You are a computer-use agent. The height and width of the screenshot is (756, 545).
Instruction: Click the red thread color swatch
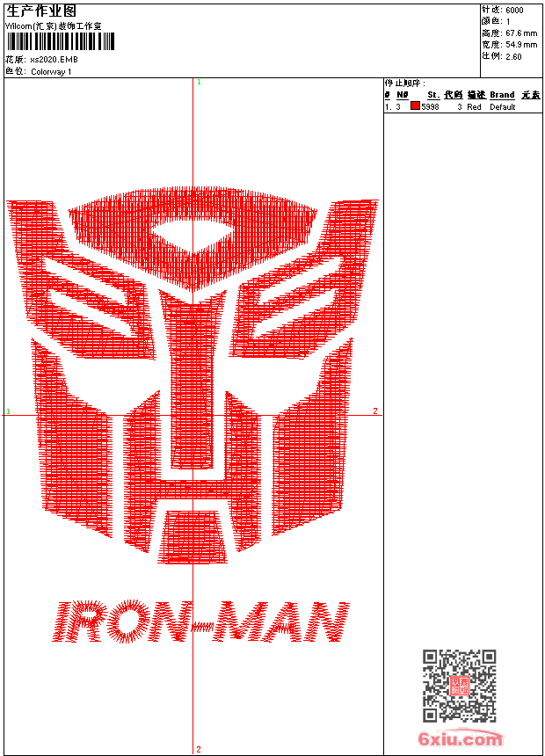click(x=415, y=106)
